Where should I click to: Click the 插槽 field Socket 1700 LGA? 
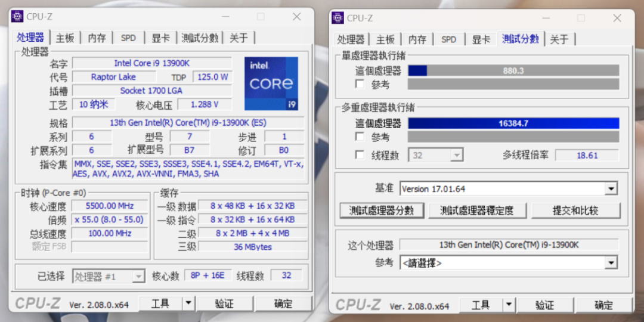(x=152, y=91)
